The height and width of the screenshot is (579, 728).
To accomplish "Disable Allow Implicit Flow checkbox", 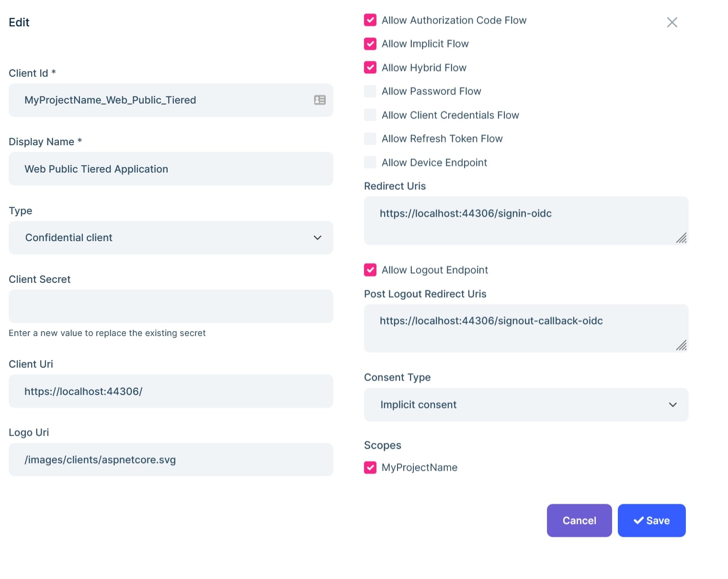I will point(370,44).
